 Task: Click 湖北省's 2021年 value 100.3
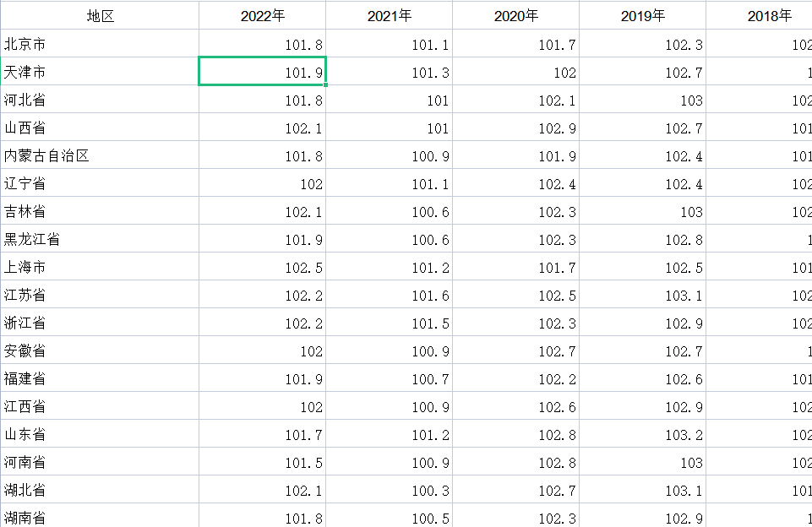coord(389,491)
